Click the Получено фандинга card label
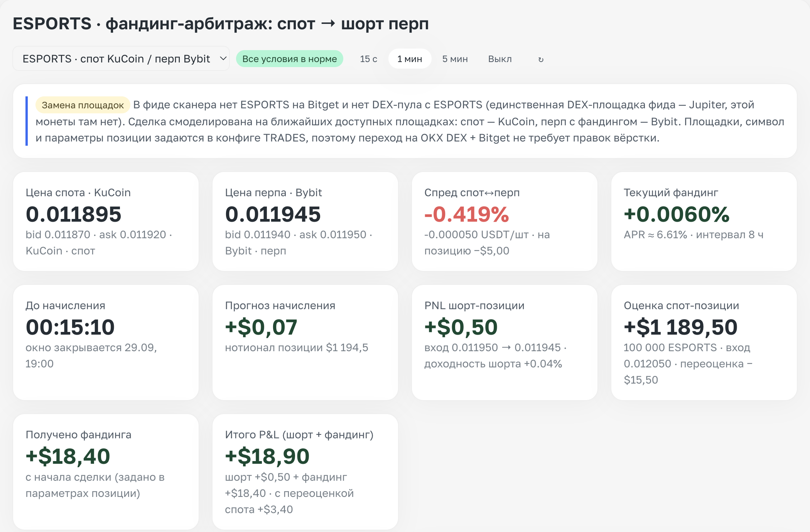The image size is (810, 532). point(78,434)
